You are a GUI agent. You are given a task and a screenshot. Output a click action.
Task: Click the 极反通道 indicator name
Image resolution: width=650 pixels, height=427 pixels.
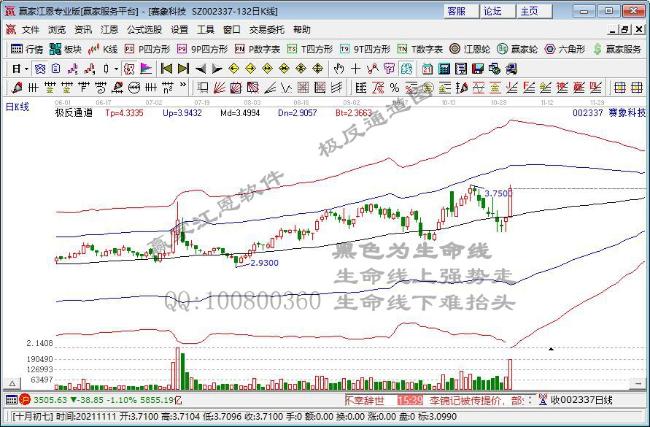click(74, 112)
